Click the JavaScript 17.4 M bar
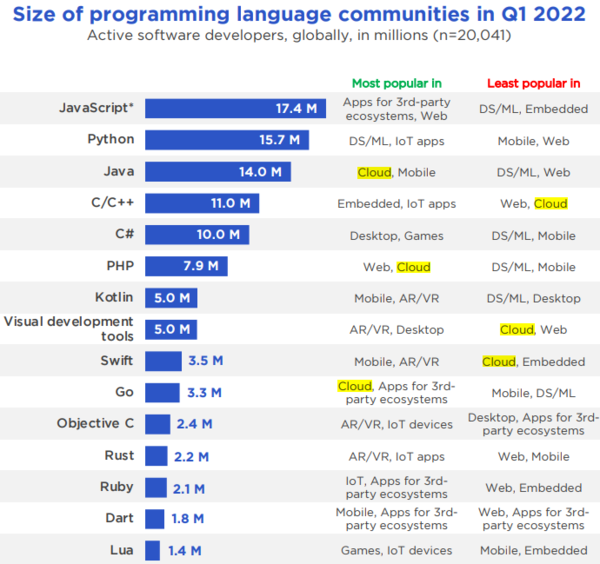Viewport: 600px width, 564px height. pos(235,108)
